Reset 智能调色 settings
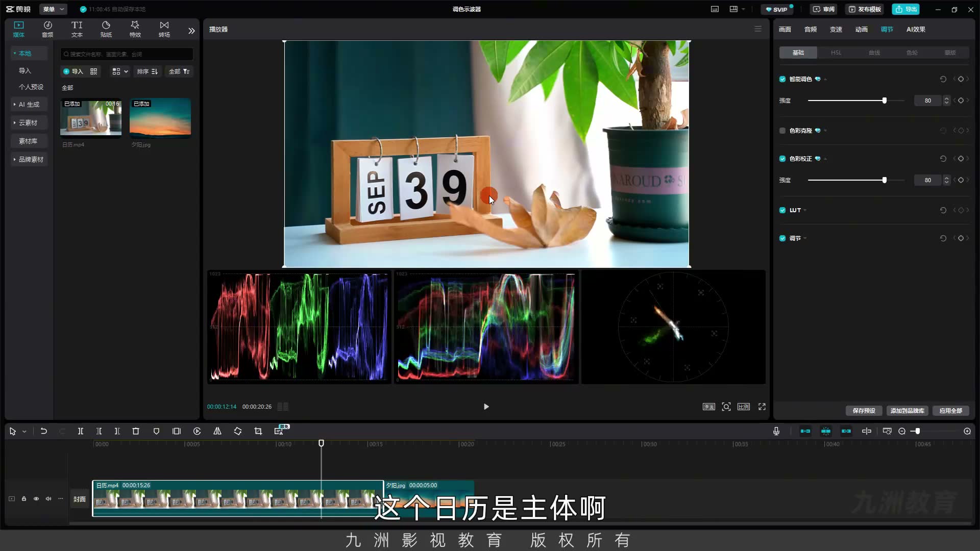This screenshot has width=980, height=551. (943, 79)
